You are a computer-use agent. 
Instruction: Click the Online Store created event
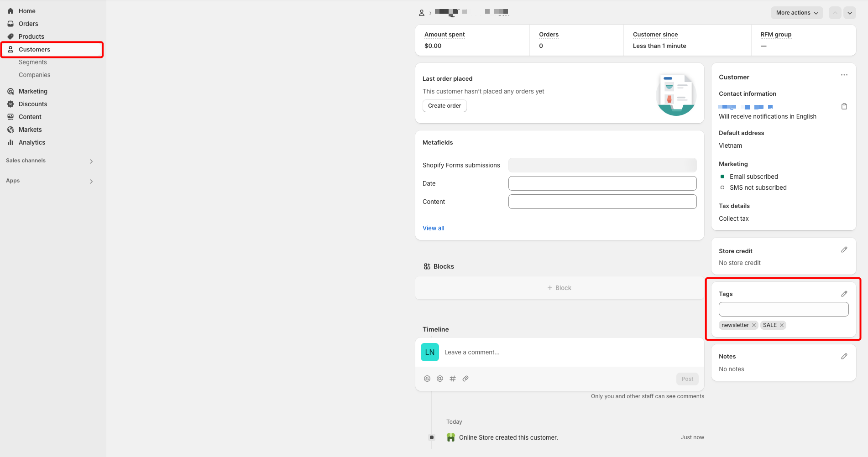508,437
